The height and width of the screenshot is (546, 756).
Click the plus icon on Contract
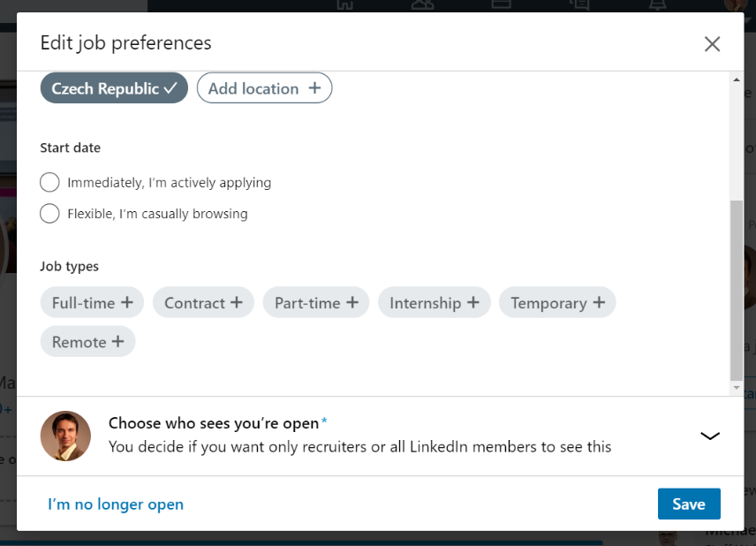tap(237, 302)
